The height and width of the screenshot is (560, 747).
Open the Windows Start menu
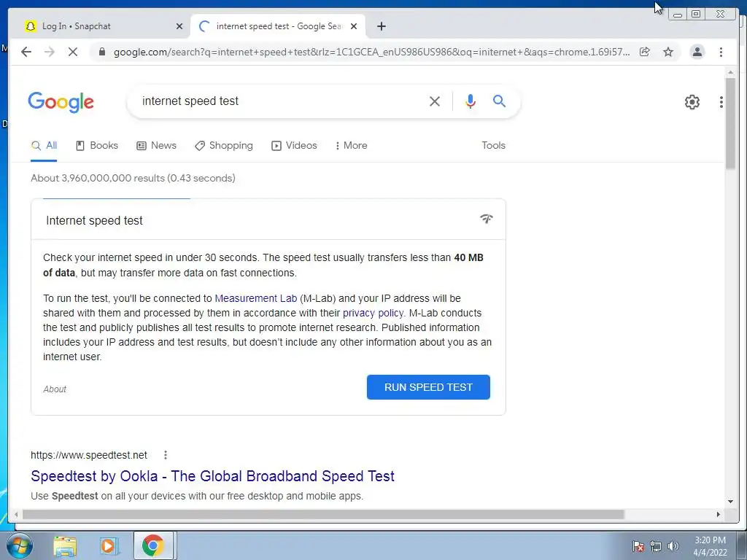tap(19, 545)
